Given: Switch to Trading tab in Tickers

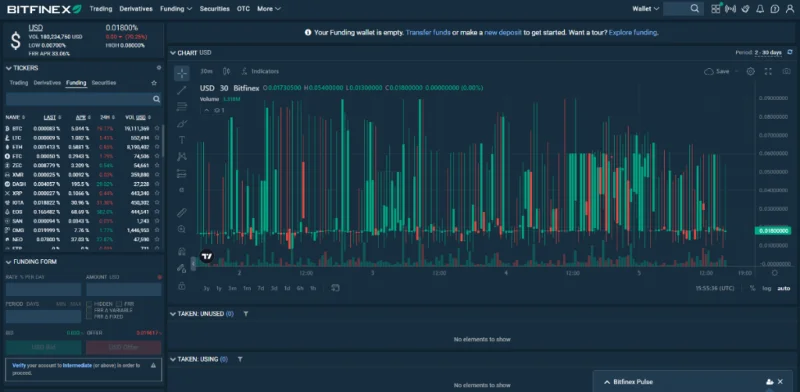Looking at the screenshot, I should pos(19,83).
